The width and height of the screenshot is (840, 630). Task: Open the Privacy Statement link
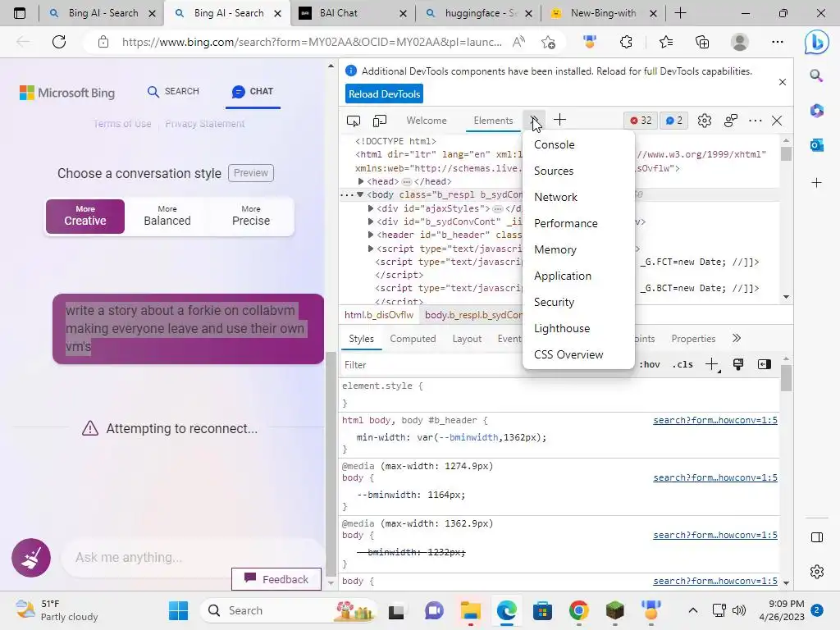pos(204,124)
